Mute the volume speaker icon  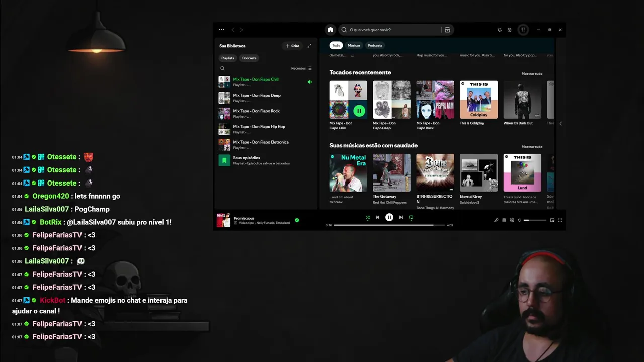(x=519, y=220)
